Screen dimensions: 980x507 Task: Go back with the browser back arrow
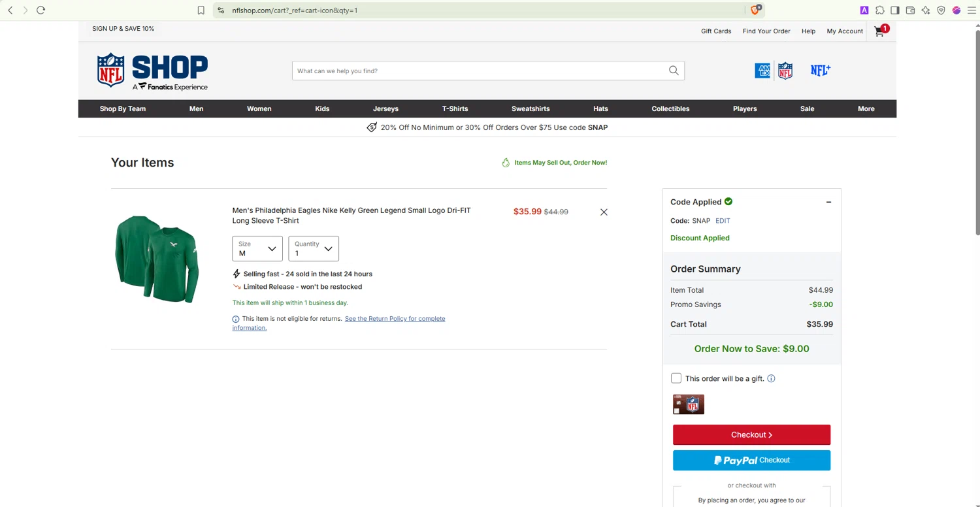coord(10,10)
